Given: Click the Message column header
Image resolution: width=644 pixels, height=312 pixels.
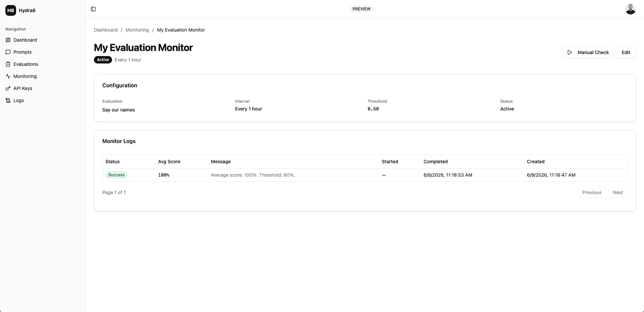Looking at the screenshot, I should [221, 162].
